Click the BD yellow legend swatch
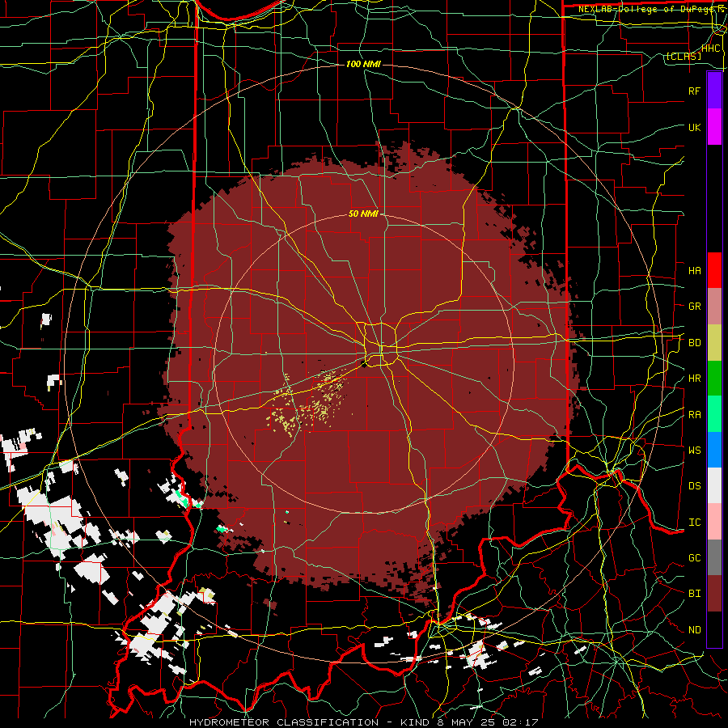 714,343
